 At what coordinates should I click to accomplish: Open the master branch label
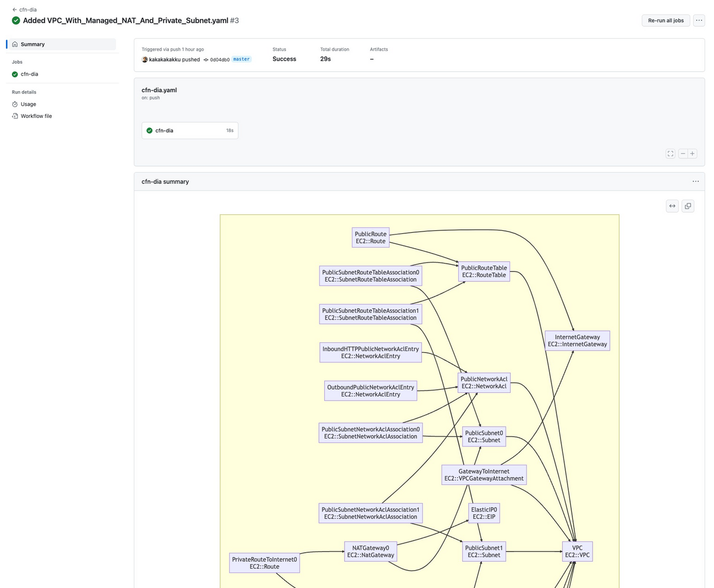pyautogui.click(x=241, y=60)
